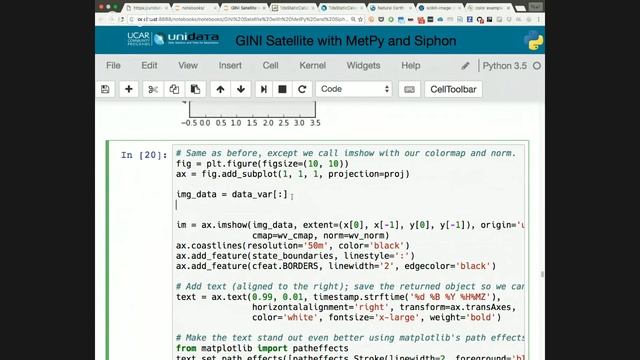Open the Widgets menu

click(363, 66)
